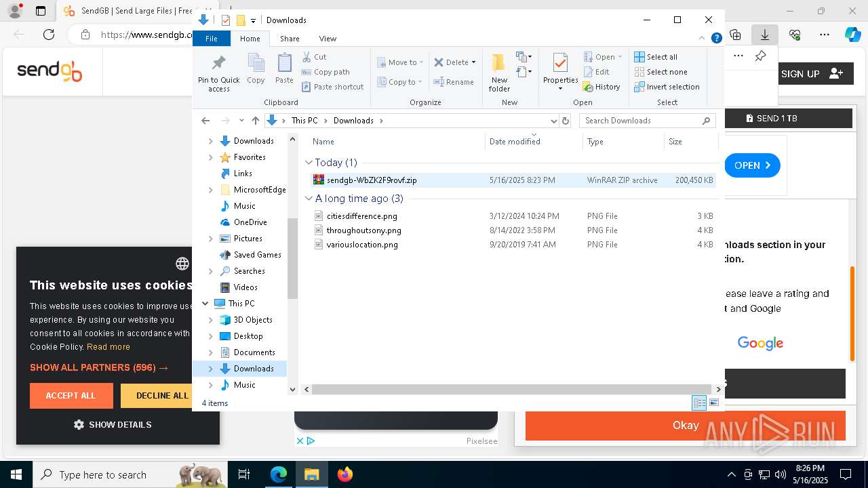Click SHOW ALL PARTNERS link
The image size is (868, 488).
click(99, 367)
